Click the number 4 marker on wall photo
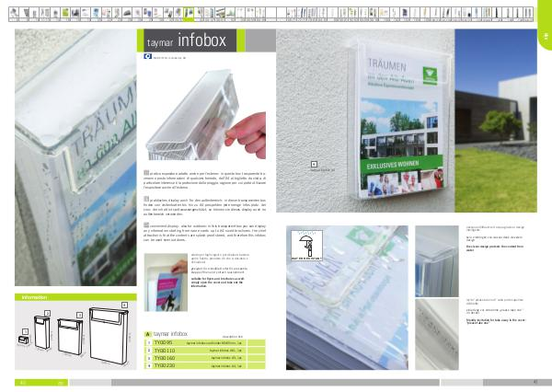Viewport: 552px width, 392px height. point(314,164)
